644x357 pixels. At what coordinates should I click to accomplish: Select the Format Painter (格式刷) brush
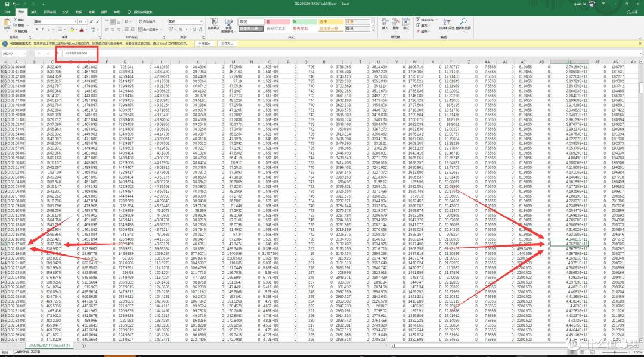pyautogui.click(x=16, y=31)
